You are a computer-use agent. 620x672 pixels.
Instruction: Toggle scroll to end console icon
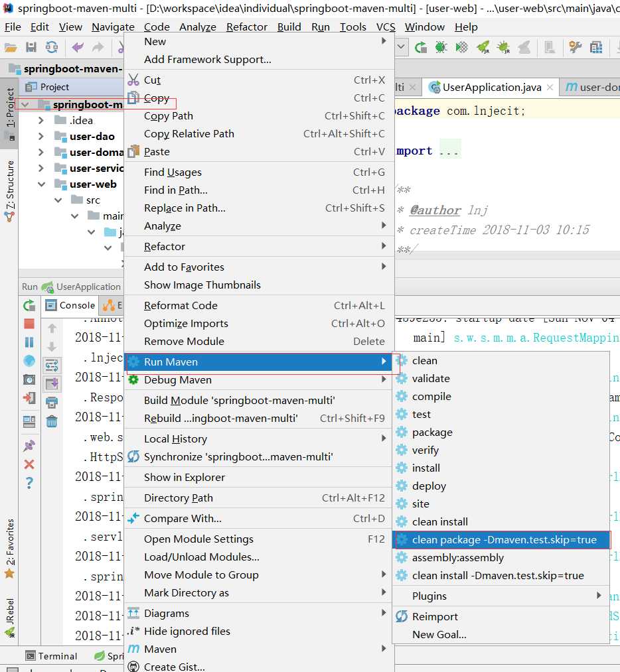(52, 383)
